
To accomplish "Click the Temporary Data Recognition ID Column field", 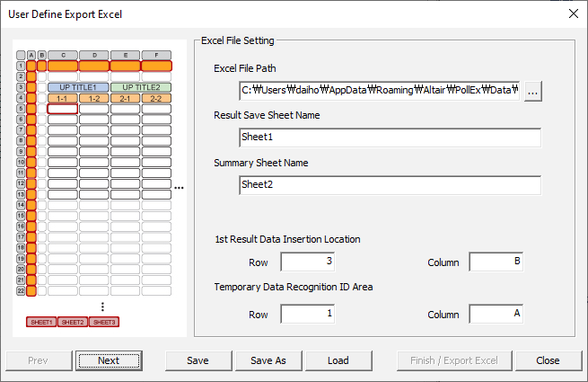I will [x=496, y=315].
